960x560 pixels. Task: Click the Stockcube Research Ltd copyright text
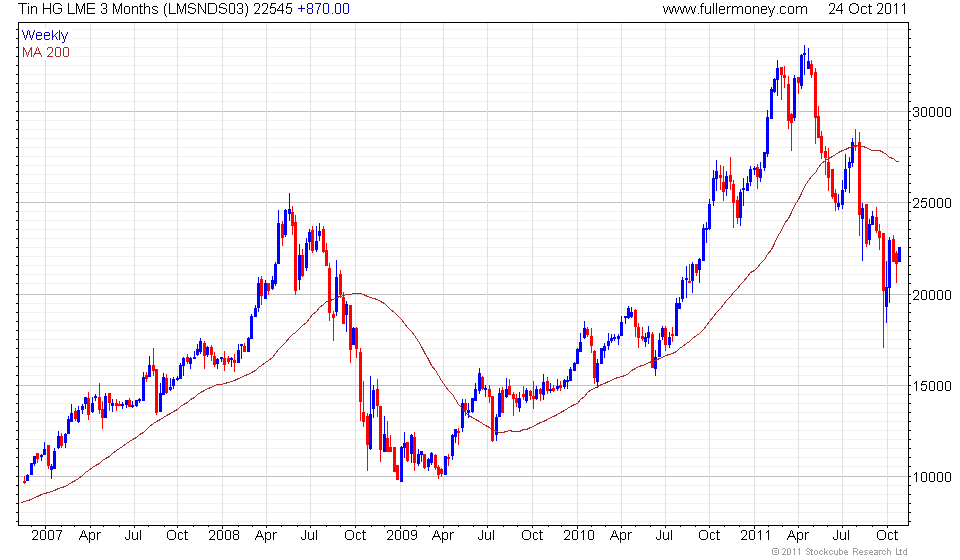click(x=839, y=552)
